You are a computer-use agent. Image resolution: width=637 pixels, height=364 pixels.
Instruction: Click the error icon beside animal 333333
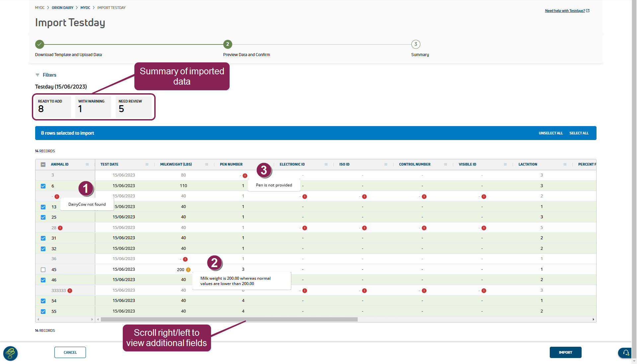pyautogui.click(x=70, y=291)
